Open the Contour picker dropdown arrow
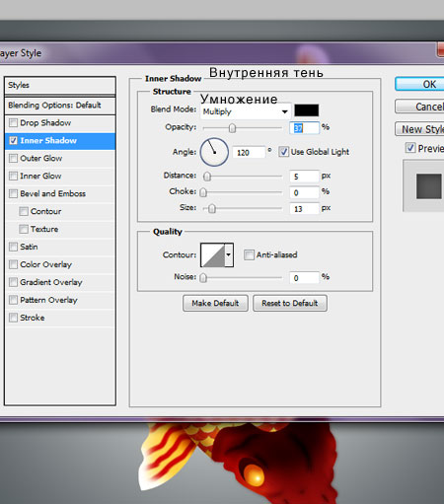Screen dimensions: 444x504 click(229, 254)
